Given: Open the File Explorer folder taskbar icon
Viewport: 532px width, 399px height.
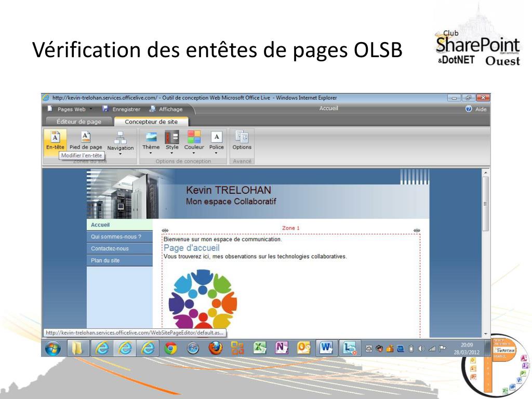Looking at the screenshot, I should pyautogui.click(x=78, y=348).
